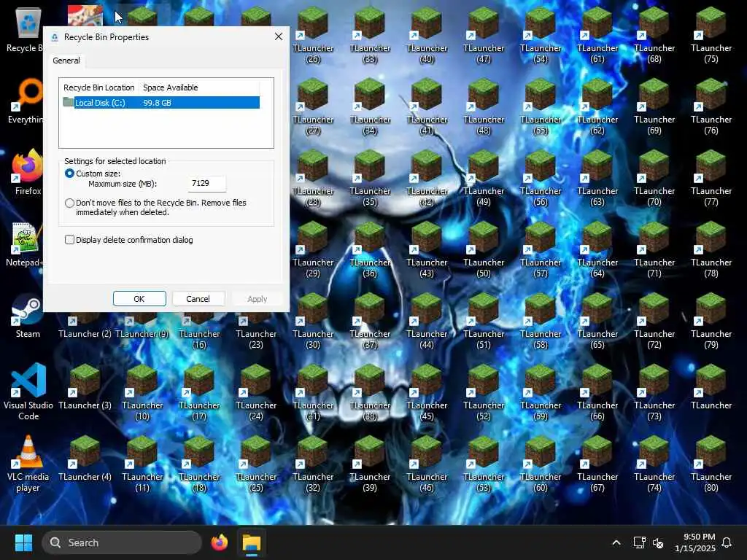
Task: Switch to the General tab
Action: (x=66, y=61)
